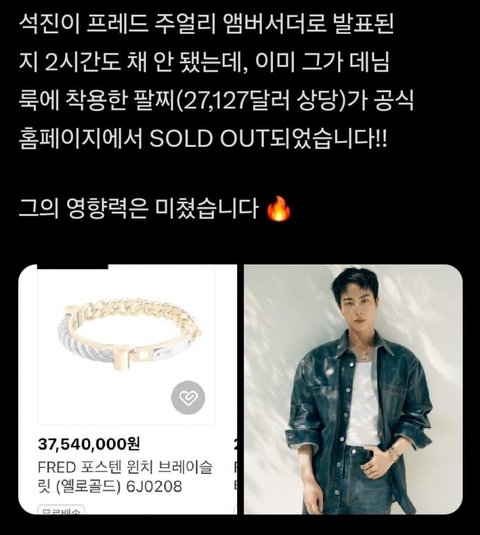Click the tweet's first line mentioning 석진이

[206, 25]
